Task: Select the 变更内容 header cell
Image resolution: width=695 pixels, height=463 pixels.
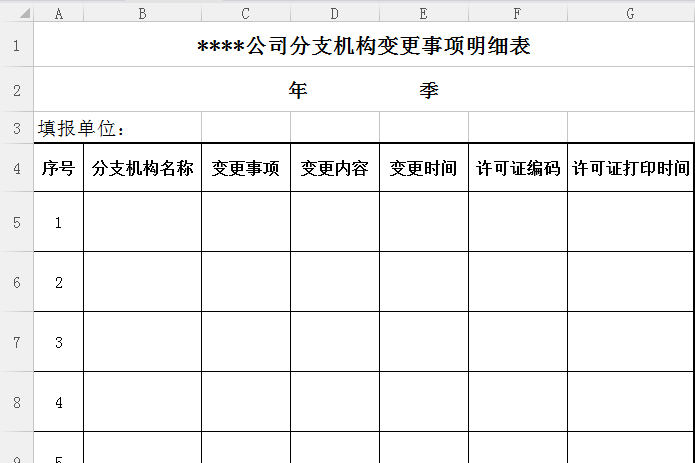Action: click(x=335, y=168)
